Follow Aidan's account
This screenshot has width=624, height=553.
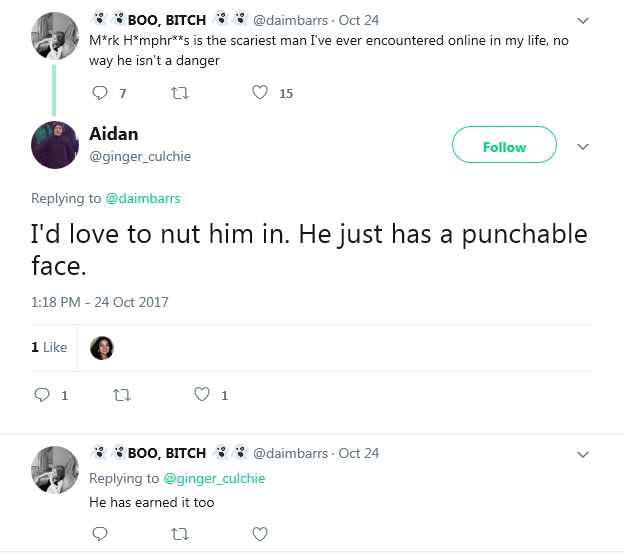[504, 146]
